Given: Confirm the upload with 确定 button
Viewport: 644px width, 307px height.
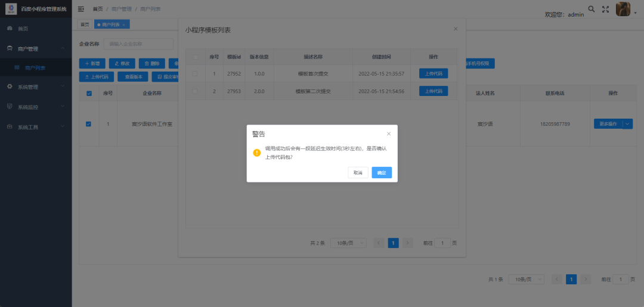Looking at the screenshot, I should (382, 172).
